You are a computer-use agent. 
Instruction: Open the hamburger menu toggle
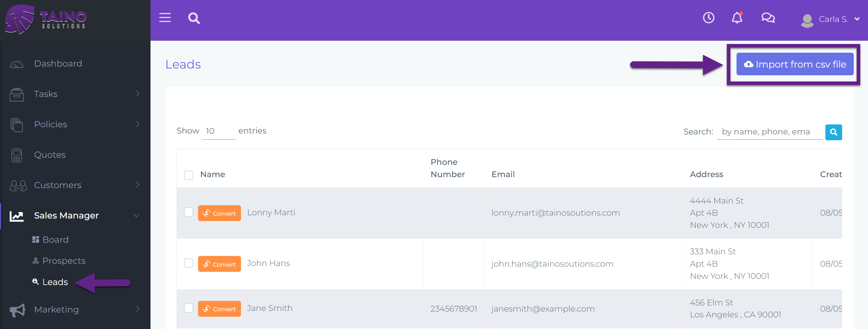coord(165,17)
